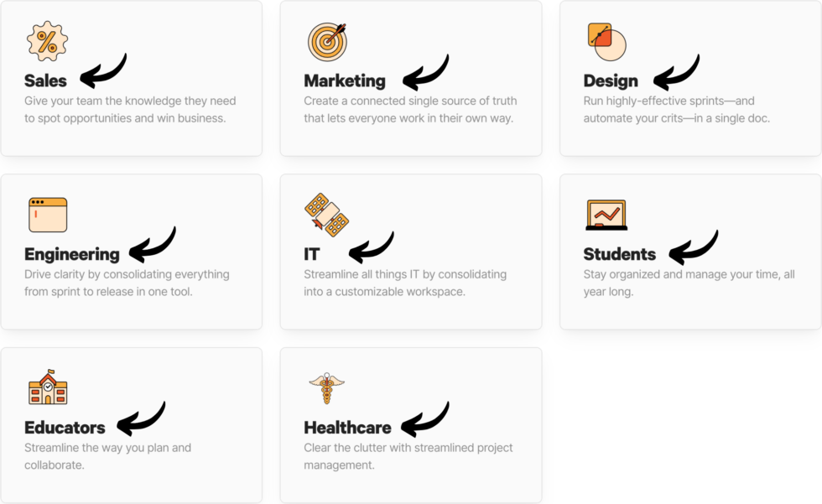
Task: Click the Healthcare card description text
Action: [x=408, y=456]
